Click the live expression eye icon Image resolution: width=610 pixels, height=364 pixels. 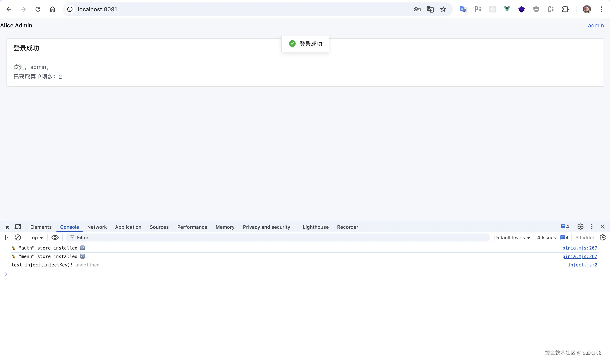click(55, 237)
